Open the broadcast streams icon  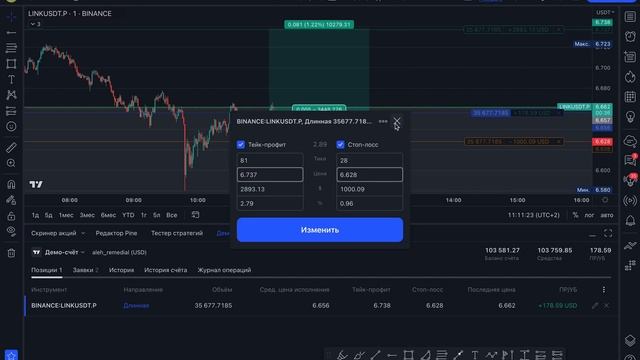pyautogui.click(x=630, y=200)
